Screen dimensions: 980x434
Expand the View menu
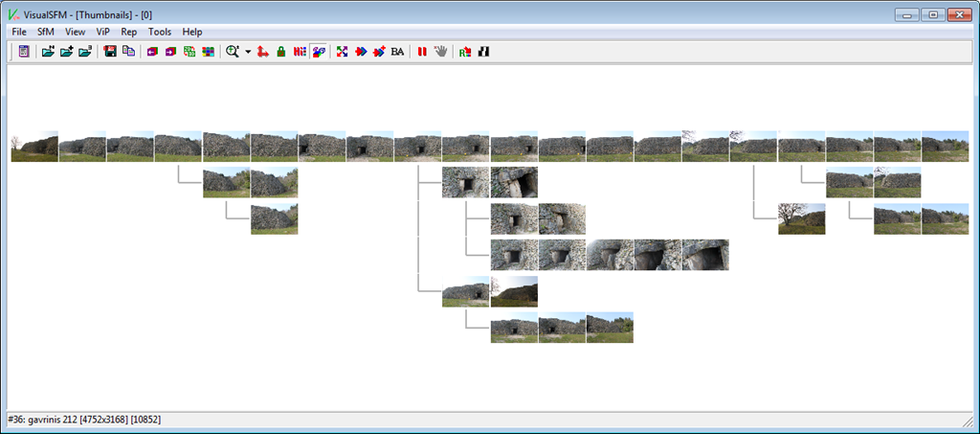click(x=76, y=32)
